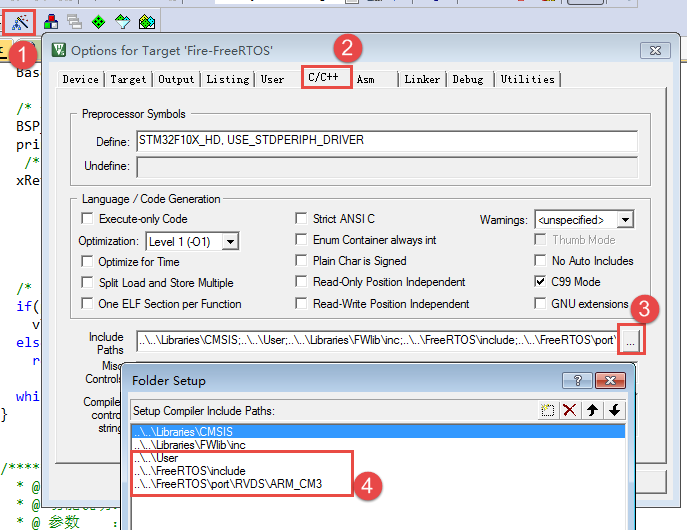This screenshot has width=687, height=530.
Task: Select the ..\..\User path row
Action: pos(378,458)
